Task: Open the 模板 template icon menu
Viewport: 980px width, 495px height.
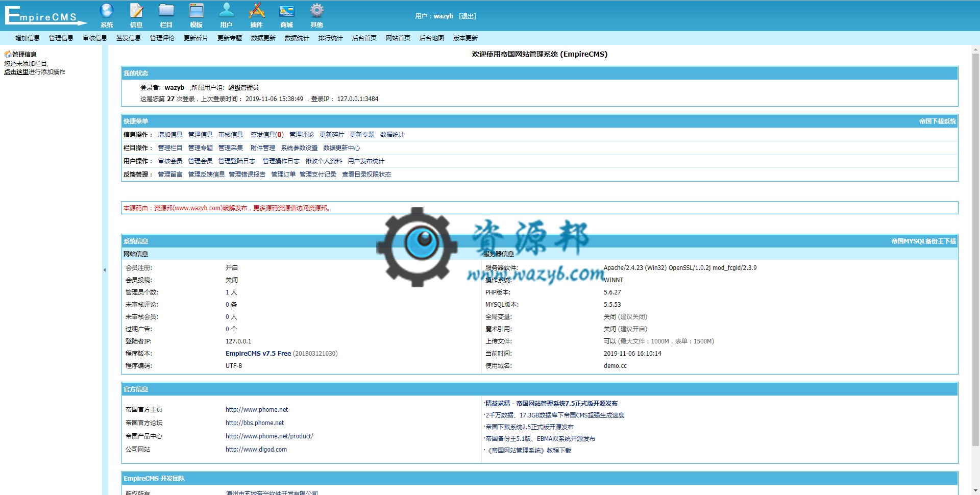Action: click(197, 15)
